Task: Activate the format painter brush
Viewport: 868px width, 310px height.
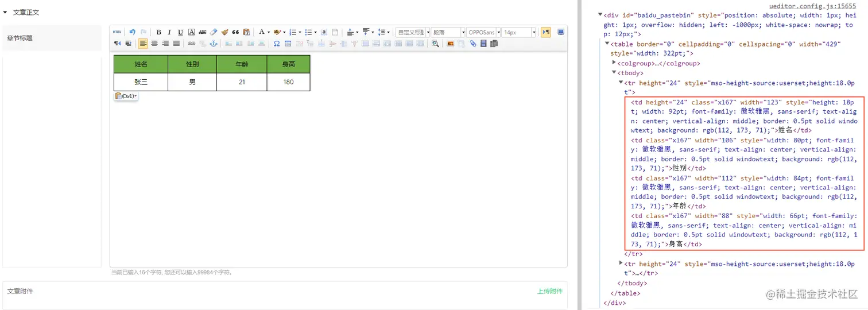Action: click(x=224, y=32)
